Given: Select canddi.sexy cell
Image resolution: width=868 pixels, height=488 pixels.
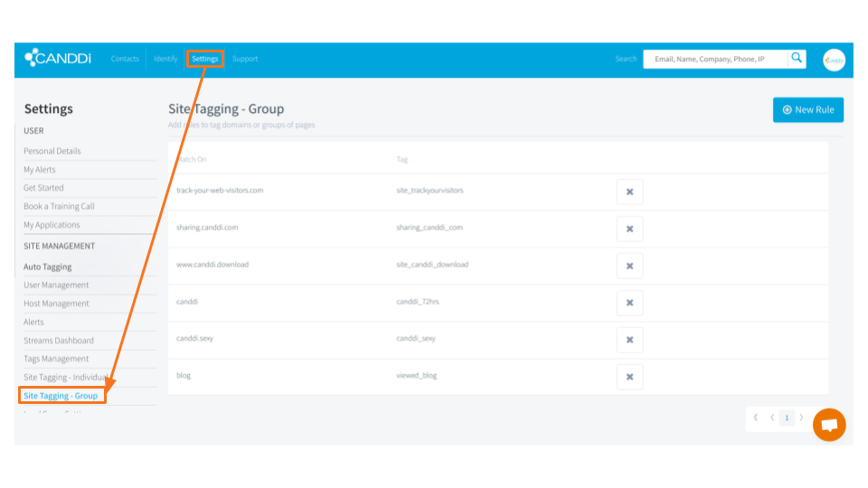Looking at the screenshot, I should (x=194, y=338).
